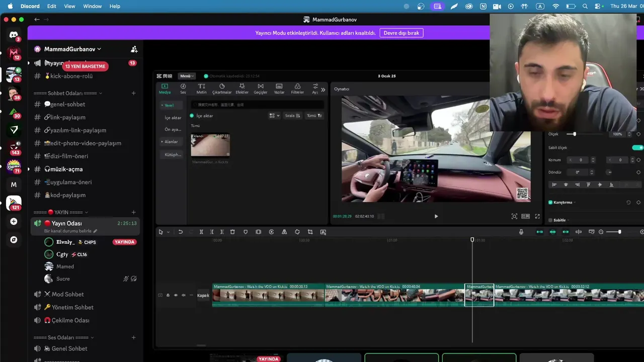Toggle the Karıştırma checkbox
Image resolution: width=644 pixels, height=362 pixels.
pyautogui.click(x=550, y=202)
